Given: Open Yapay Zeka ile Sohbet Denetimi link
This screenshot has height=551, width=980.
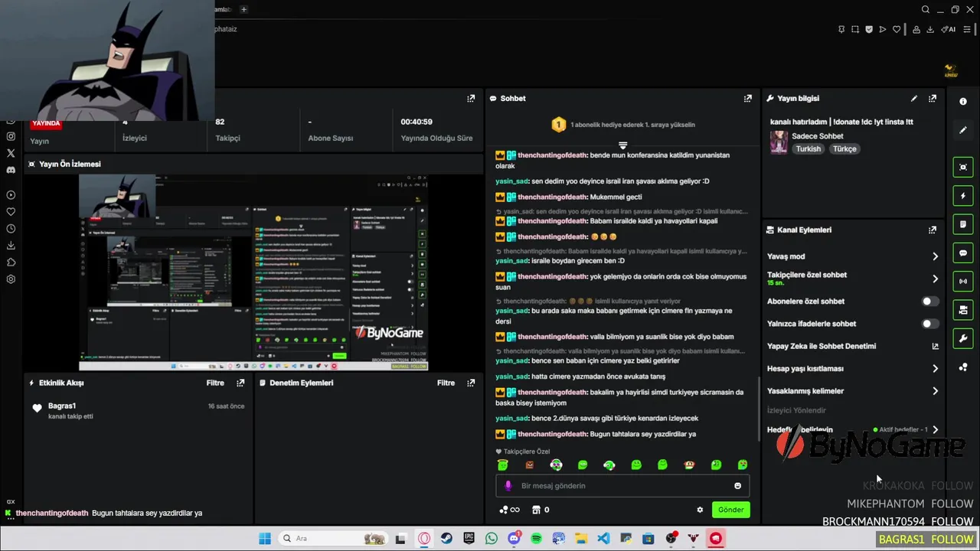Looking at the screenshot, I should [853, 346].
